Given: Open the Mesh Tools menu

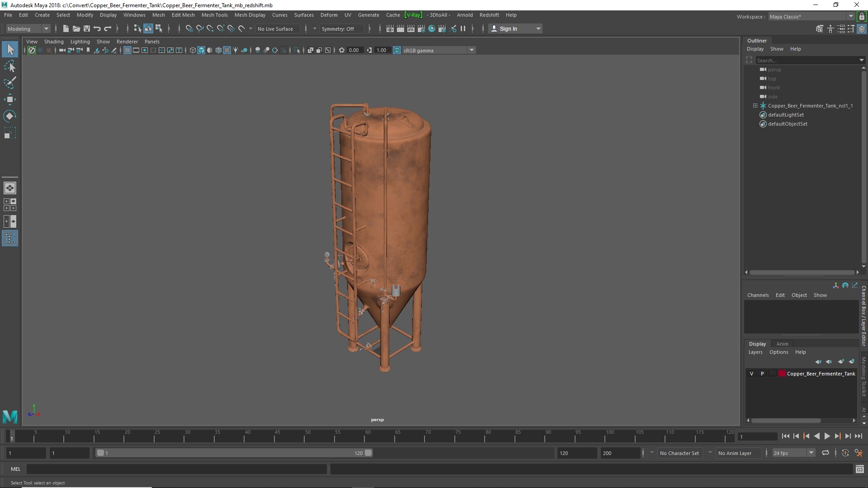Looking at the screenshot, I should click(x=214, y=15).
